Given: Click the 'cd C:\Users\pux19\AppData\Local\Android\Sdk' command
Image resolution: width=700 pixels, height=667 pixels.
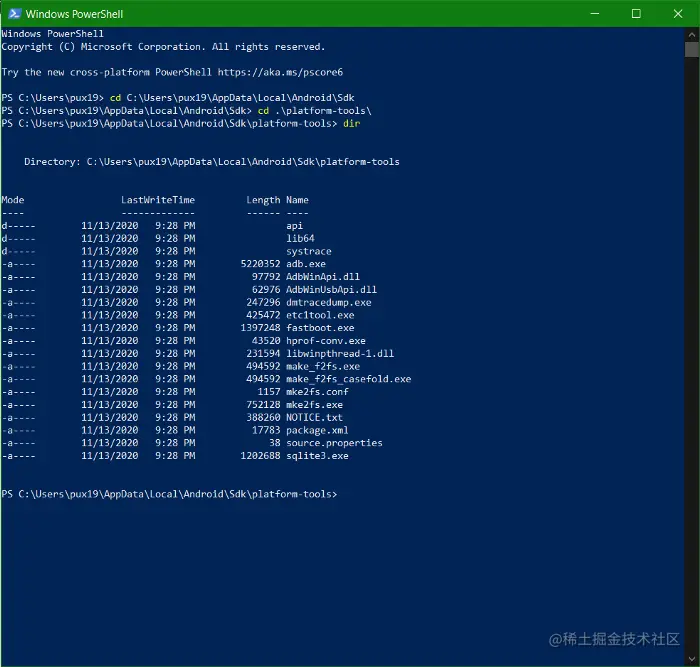Looking at the screenshot, I should pyautogui.click(x=232, y=98).
